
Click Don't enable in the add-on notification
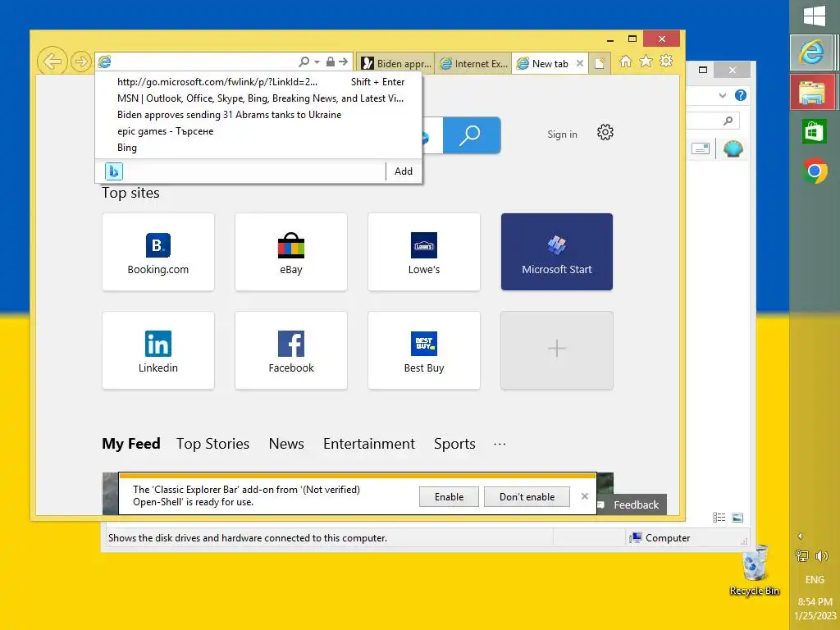click(527, 497)
